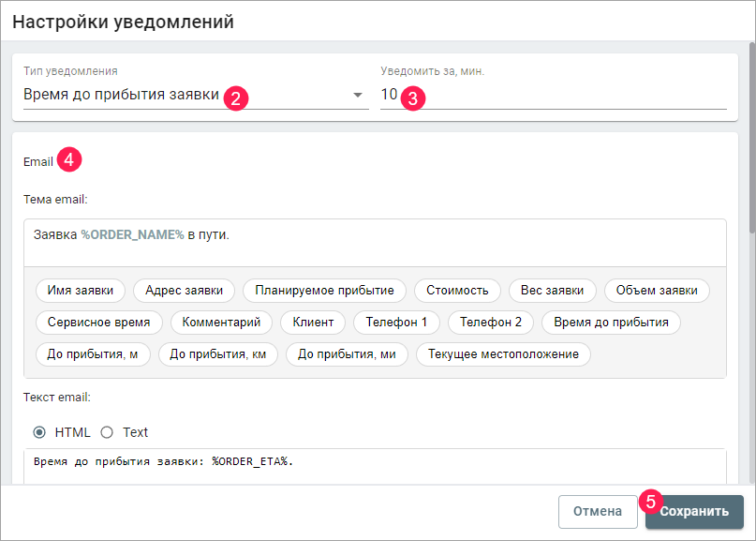756x541 pixels.
Task: Click the email subject text field
Action: [x=375, y=242]
